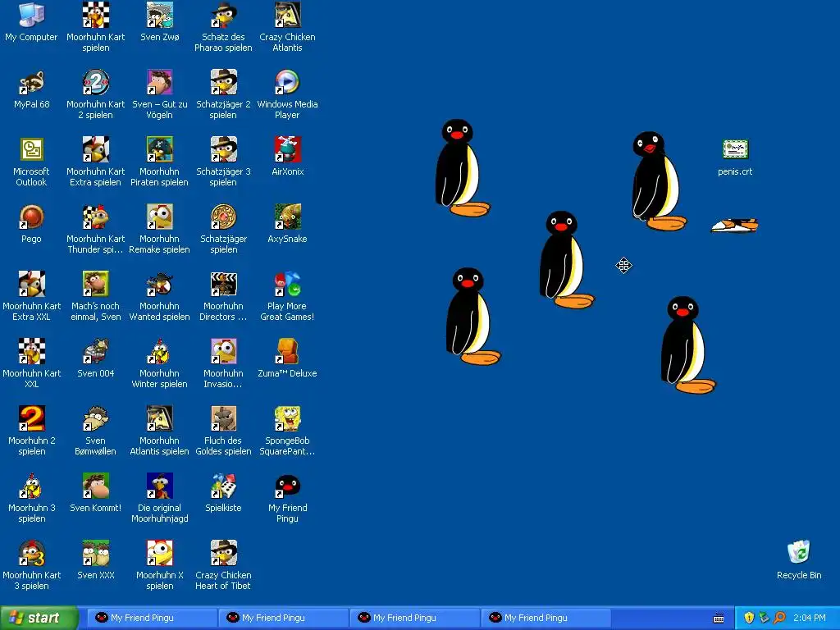Select the Sven – Gut zu Vögeln icon
The image size is (840, 630).
click(x=160, y=82)
